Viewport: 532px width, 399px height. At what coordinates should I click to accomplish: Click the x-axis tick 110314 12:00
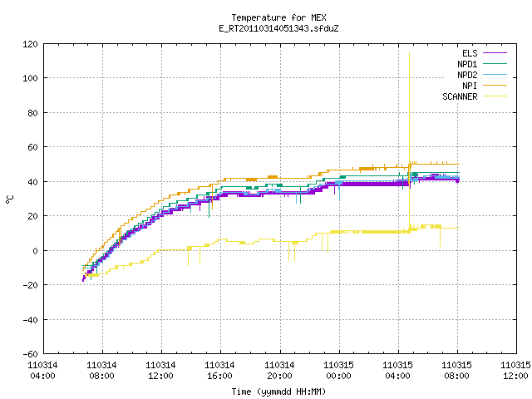tap(160, 371)
